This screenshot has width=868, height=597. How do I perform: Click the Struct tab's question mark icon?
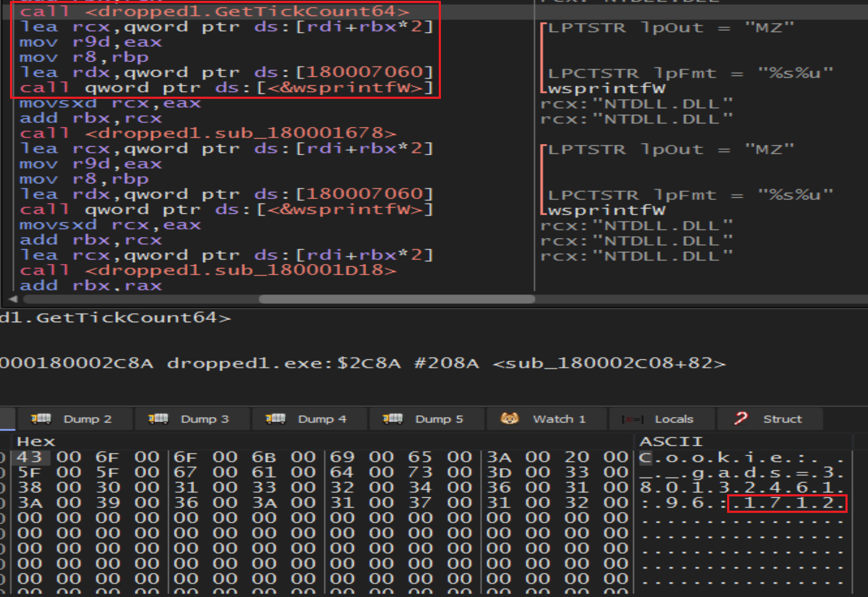(x=741, y=418)
